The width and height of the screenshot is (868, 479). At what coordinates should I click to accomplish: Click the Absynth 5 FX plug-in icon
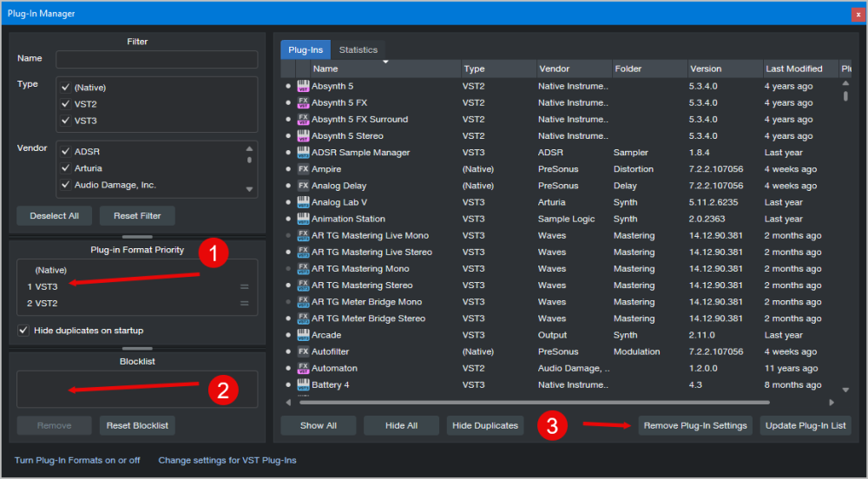point(303,103)
